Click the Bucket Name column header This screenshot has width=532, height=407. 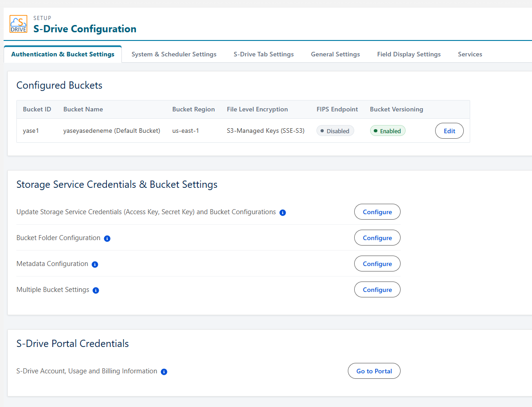click(x=83, y=109)
